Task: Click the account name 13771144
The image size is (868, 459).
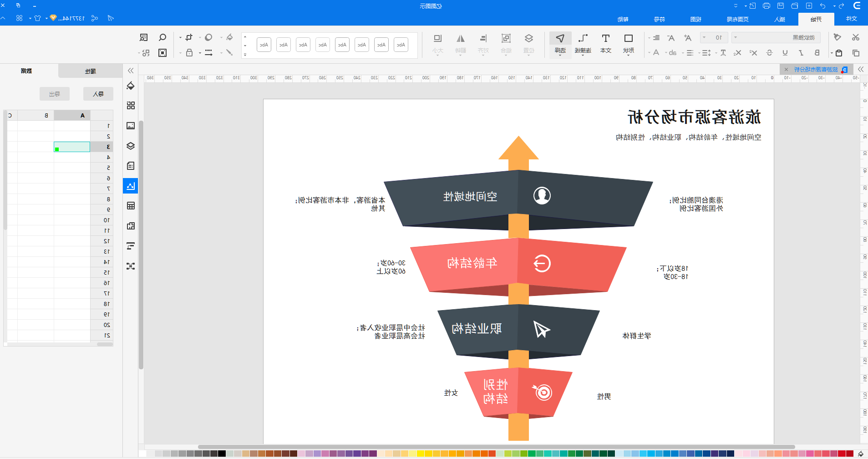Action: [71, 18]
